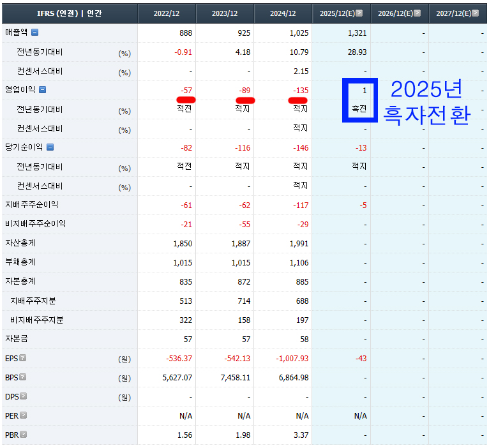This screenshot has width=489, height=448.
Task: Click 2023/12 operating profit value -89
Action: pos(244,91)
